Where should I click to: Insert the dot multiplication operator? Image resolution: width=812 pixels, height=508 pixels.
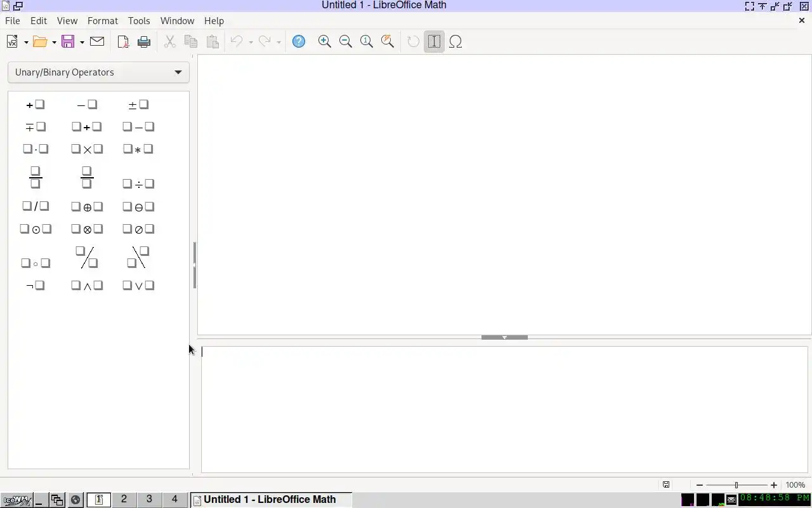pyautogui.click(x=36, y=149)
